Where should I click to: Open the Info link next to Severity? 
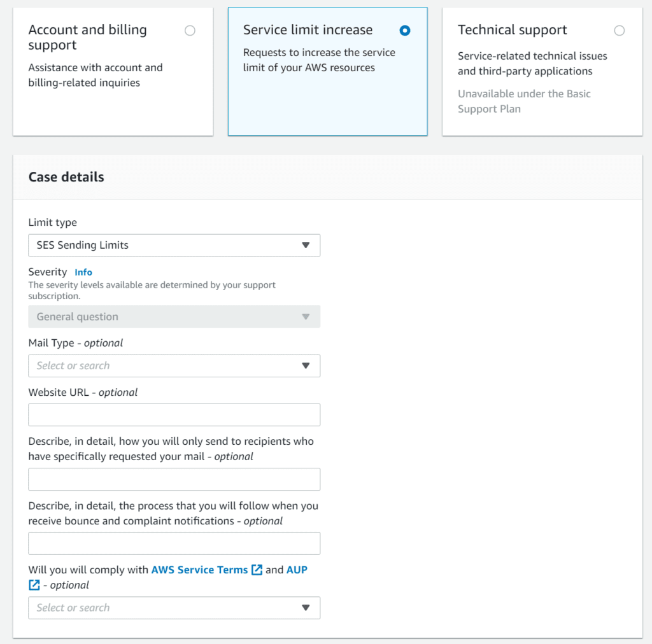coord(83,272)
